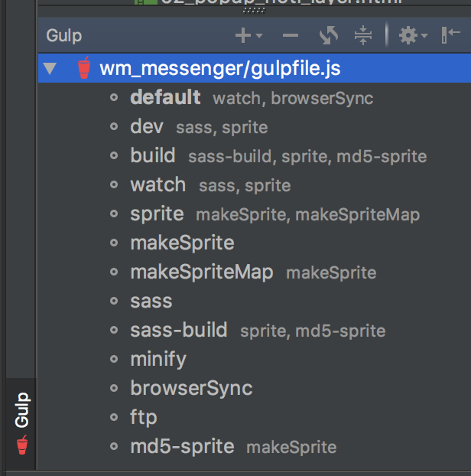This screenshot has height=476, width=471.
Task: Select the sass gulp task
Action: click(x=151, y=302)
